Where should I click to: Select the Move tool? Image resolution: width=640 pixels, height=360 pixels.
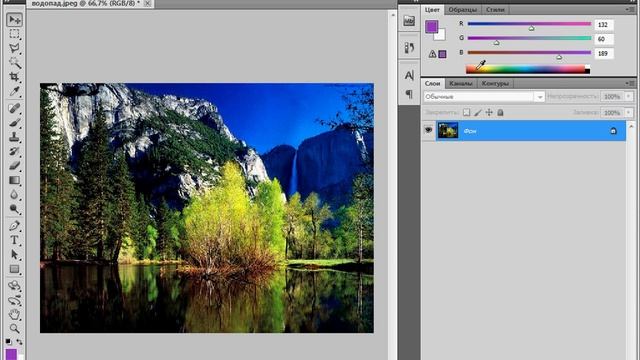pyautogui.click(x=14, y=20)
